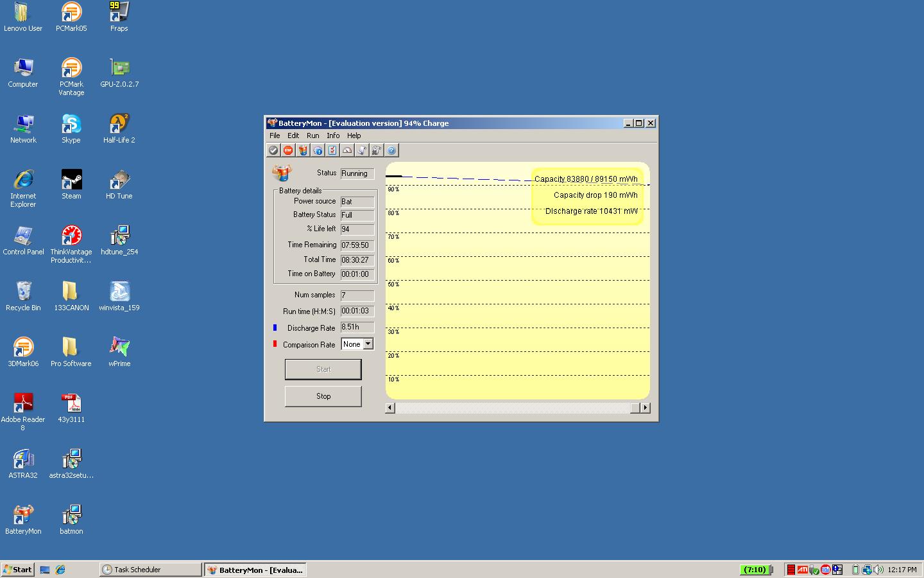924x578 pixels.
Task: Click the checkmark start icon in BatteryMon toolbar
Action: tap(273, 150)
